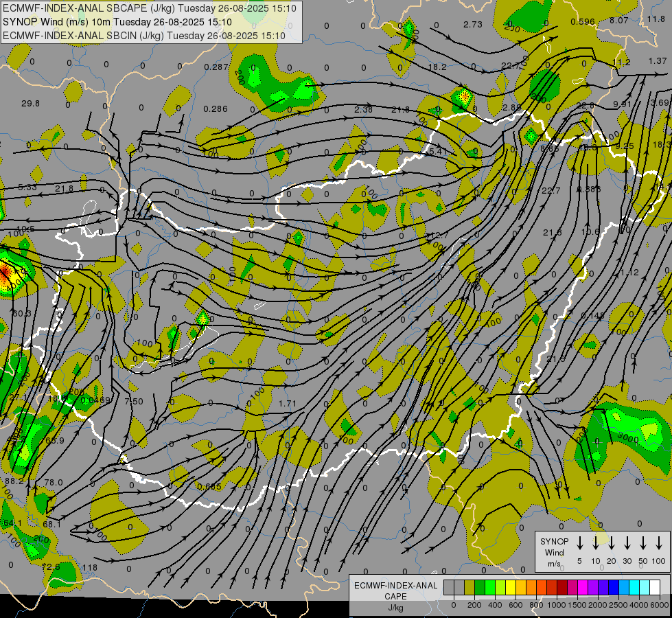Click the wind arrow above the 20 label
The height and width of the screenshot is (618, 672).
[611, 543]
